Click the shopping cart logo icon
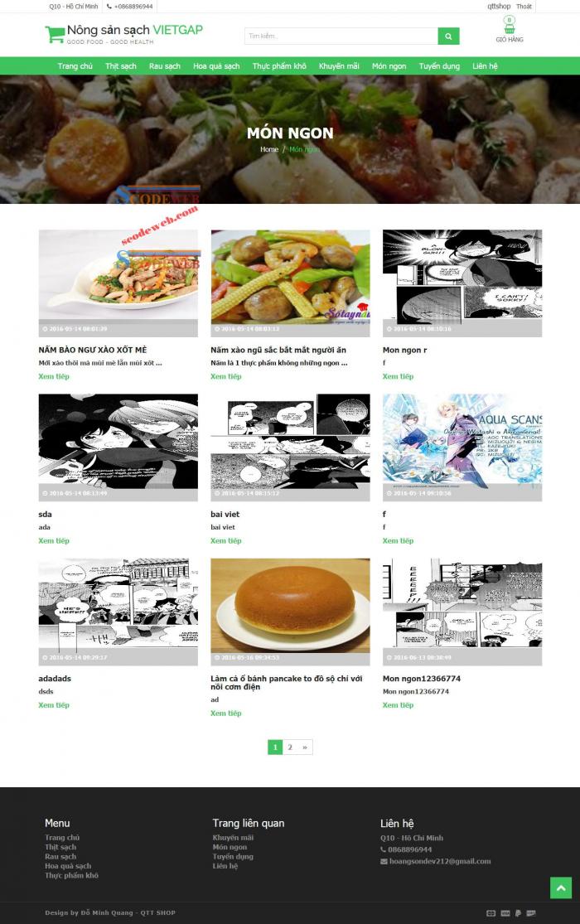Image resolution: width=580 pixels, height=924 pixels. (x=54, y=34)
